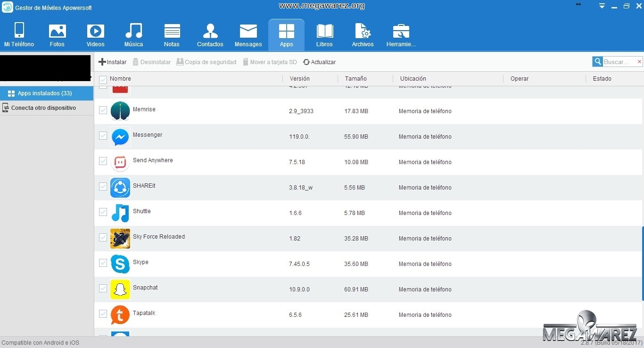Click the Tapatalk app icon
644x348 pixels.
120,315
